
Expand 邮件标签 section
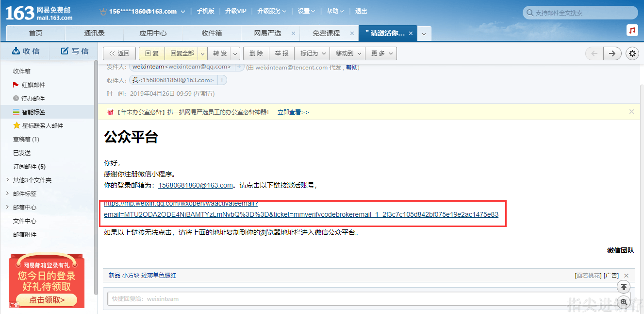[7, 193]
